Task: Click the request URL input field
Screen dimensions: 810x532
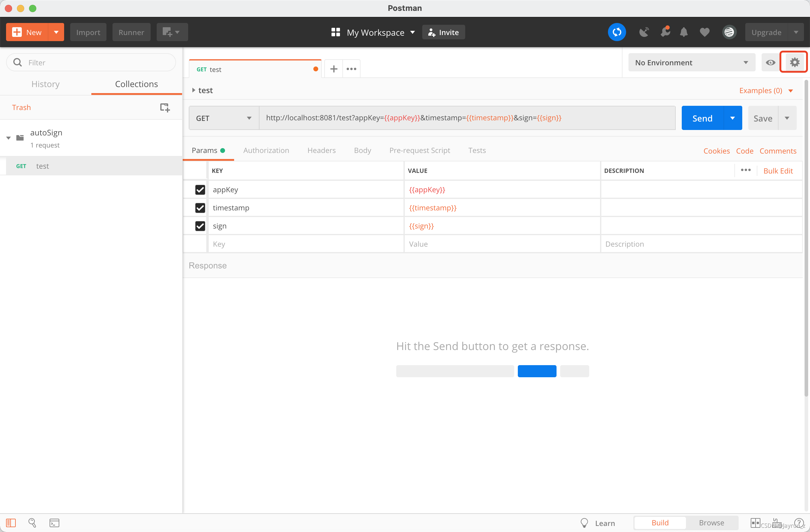Action: click(x=466, y=118)
